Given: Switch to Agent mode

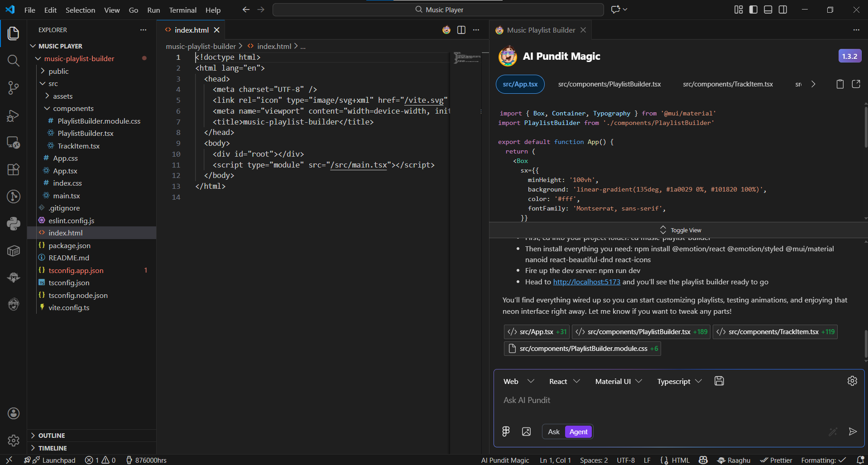Looking at the screenshot, I should (x=578, y=431).
